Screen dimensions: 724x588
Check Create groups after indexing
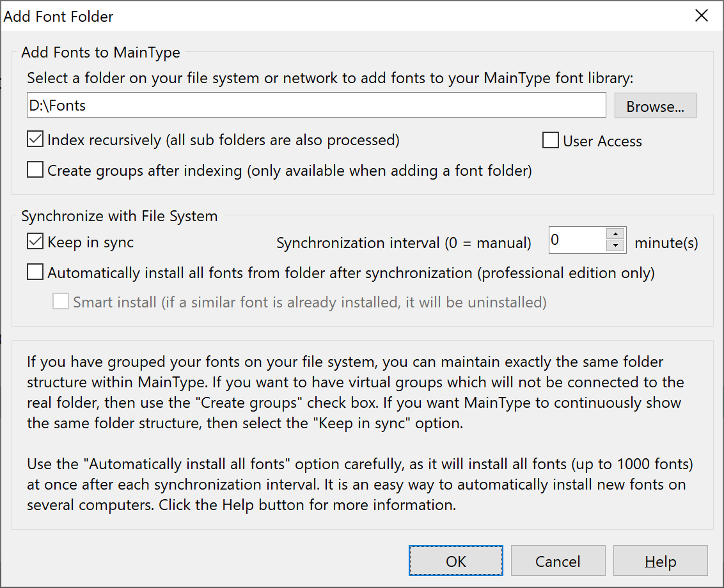[x=35, y=170]
